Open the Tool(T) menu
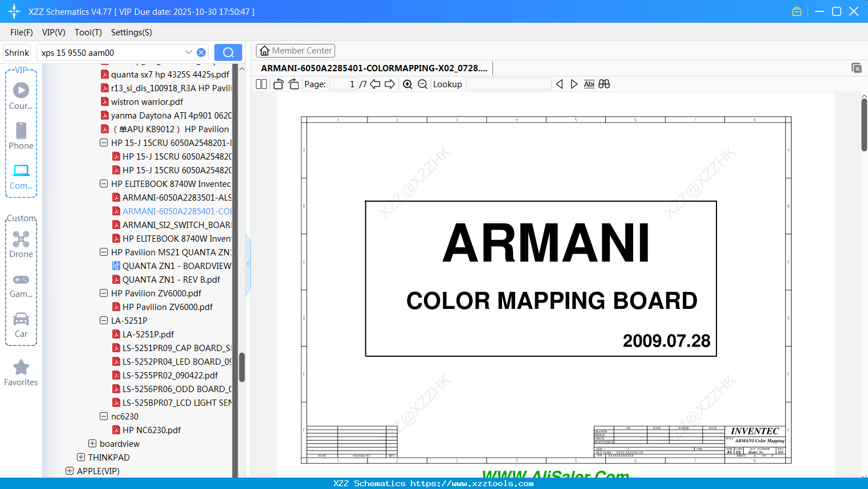The image size is (868, 489). (88, 32)
